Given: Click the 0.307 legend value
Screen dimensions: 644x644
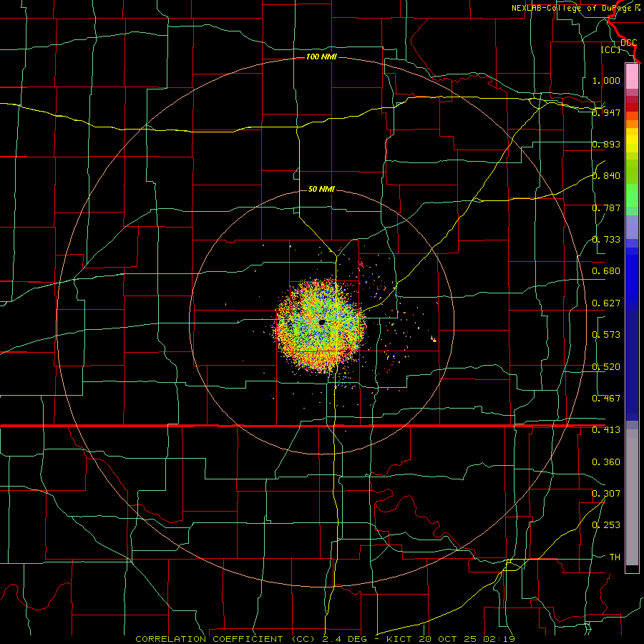Looking at the screenshot, I should [606, 493].
